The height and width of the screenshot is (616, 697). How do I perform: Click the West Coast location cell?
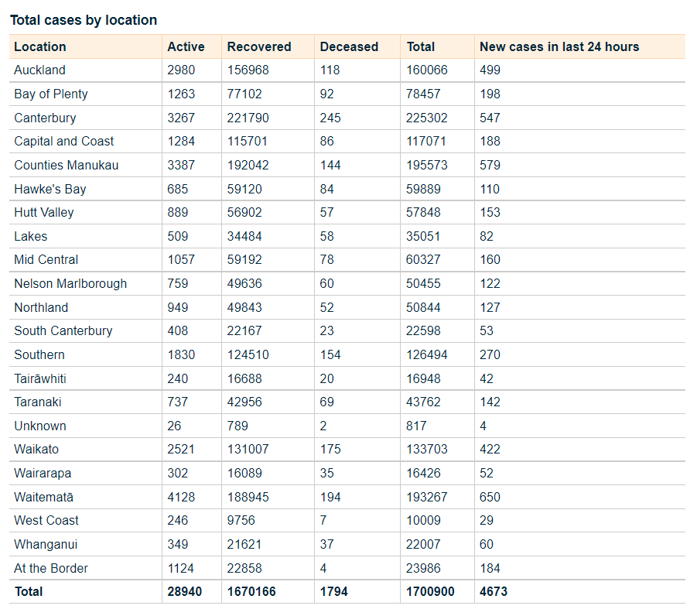click(x=46, y=520)
